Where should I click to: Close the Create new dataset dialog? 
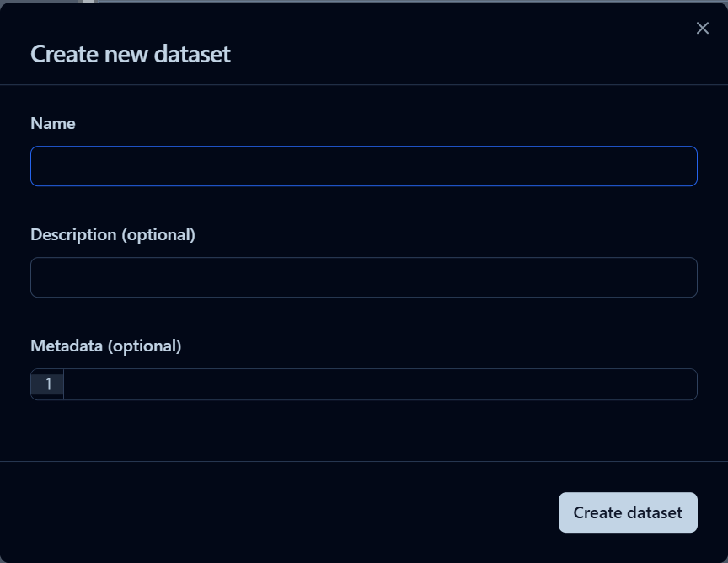(703, 29)
